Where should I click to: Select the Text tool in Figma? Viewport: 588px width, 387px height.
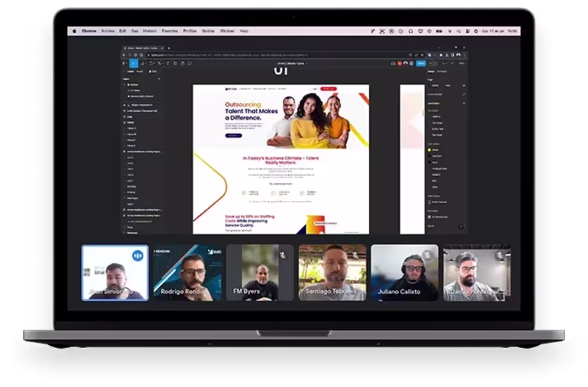point(168,63)
